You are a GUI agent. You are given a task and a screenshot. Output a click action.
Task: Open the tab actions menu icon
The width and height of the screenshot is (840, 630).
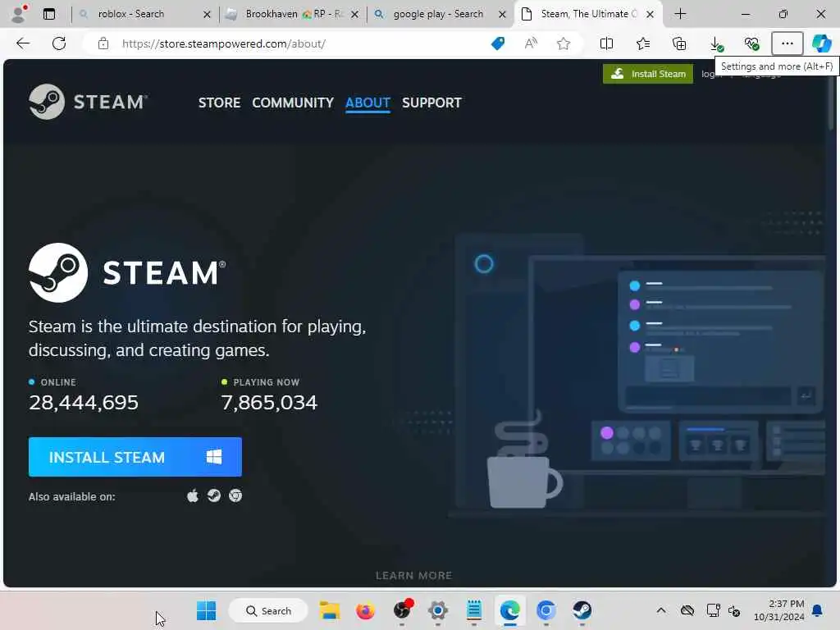click(x=49, y=14)
